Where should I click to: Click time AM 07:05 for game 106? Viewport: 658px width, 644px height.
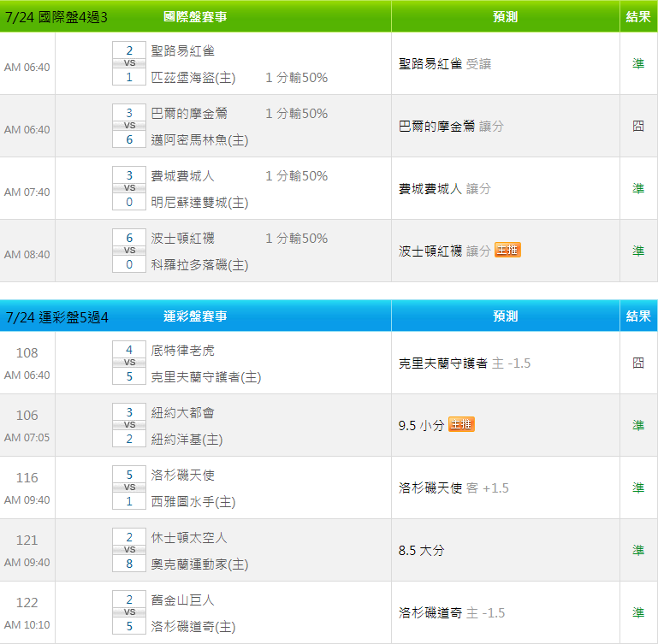click(27, 438)
